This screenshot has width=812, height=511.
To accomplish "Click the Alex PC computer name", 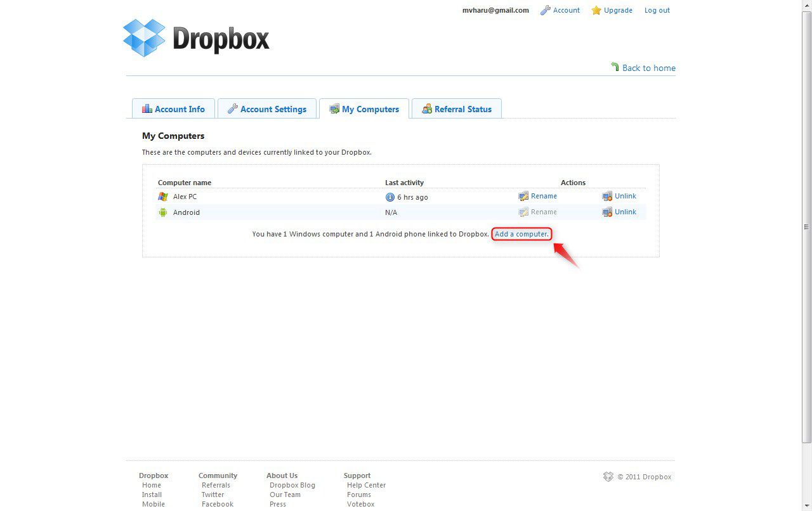I will pyautogui.click(x=185, y=197).
